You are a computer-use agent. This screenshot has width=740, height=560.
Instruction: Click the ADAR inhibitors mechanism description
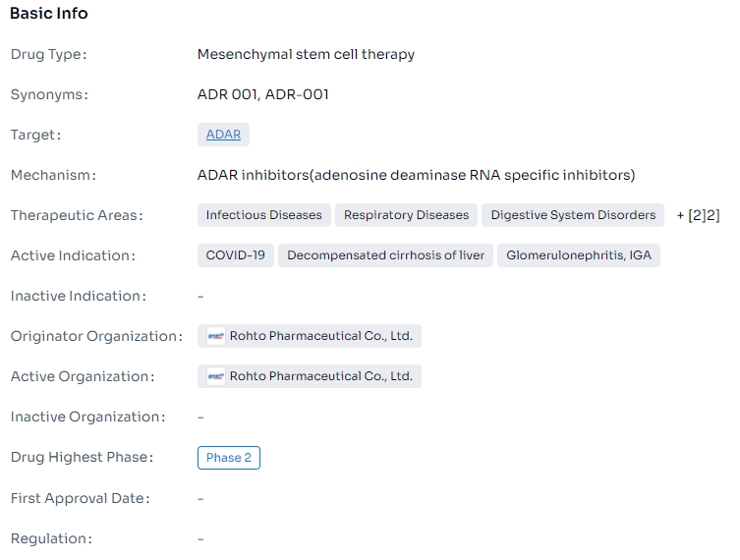point(416,175)
